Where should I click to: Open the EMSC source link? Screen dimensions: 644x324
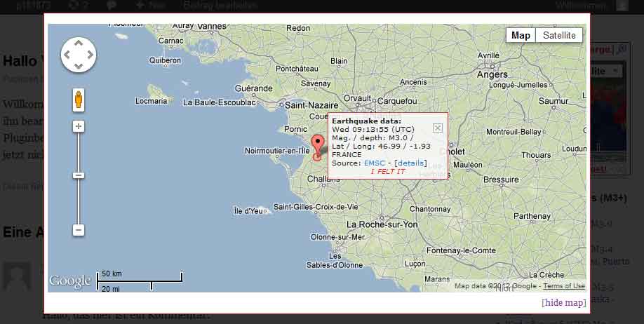[375, 163]
